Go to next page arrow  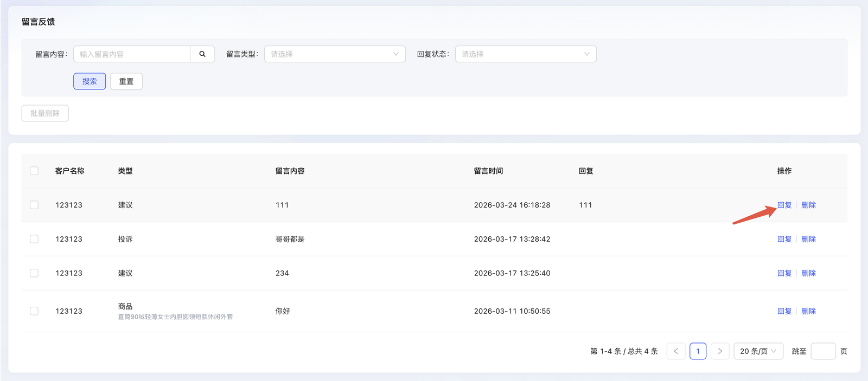[x=720, y=351]
